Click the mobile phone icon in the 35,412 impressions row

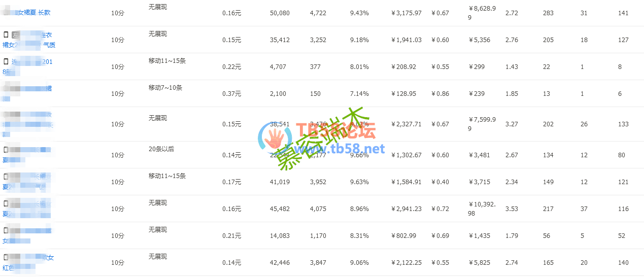pos(6,34)
